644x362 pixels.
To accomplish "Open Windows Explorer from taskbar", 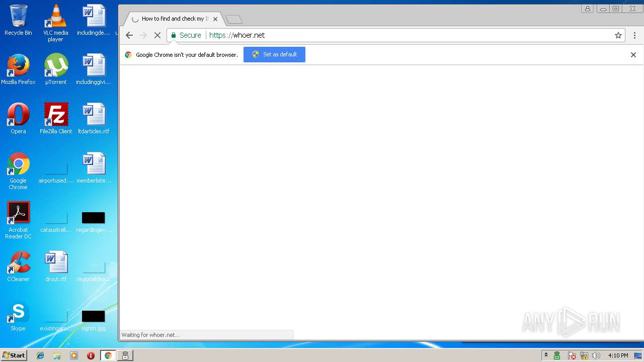I will [x=57, y=355].
